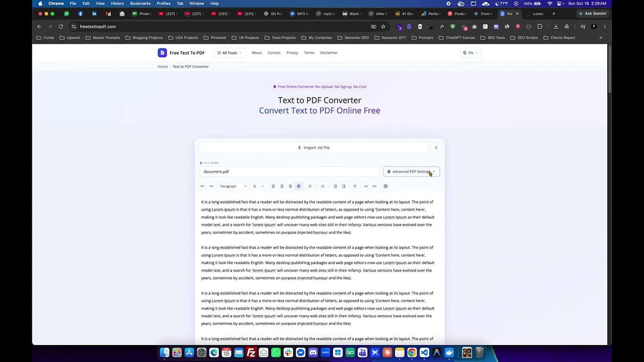Show more bookmarks chevron
The width and height of the screenshot is (644, 362).
click(x=601, y=38)
